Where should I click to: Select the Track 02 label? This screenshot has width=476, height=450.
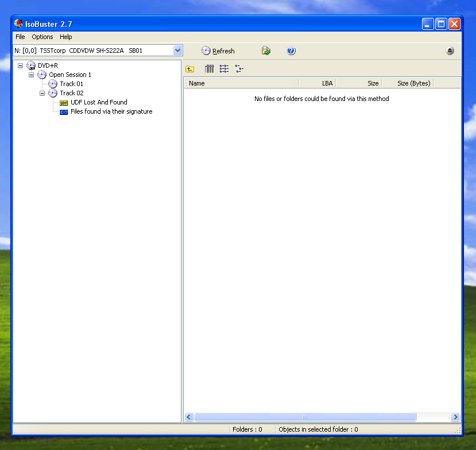point(72,93)
